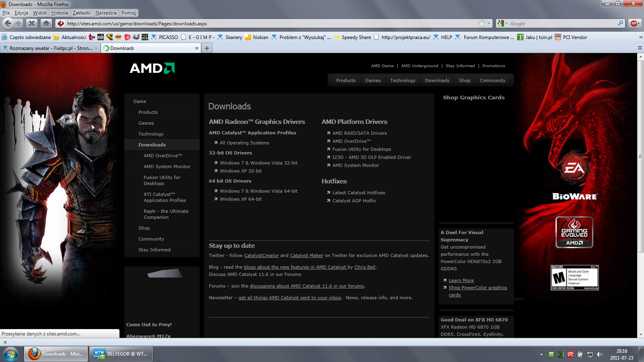Bookmark this page with the star icon

coord(481,23)
